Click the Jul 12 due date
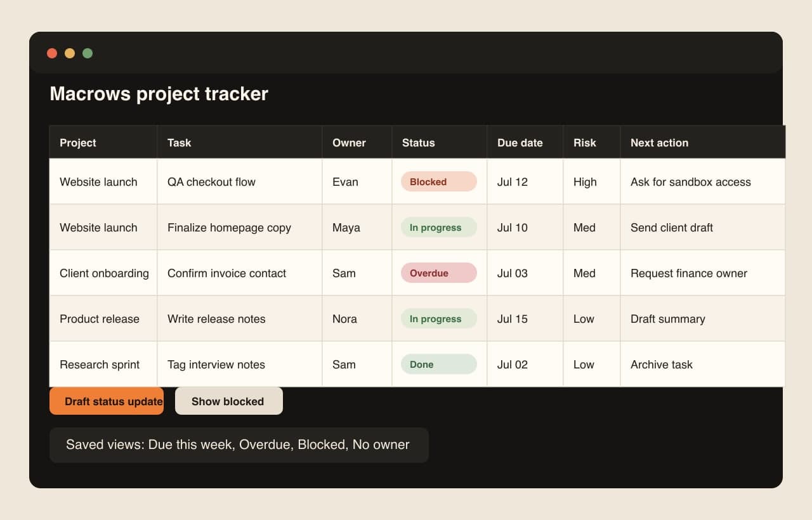This screenshot has width=812, height=520. [525, 181]
